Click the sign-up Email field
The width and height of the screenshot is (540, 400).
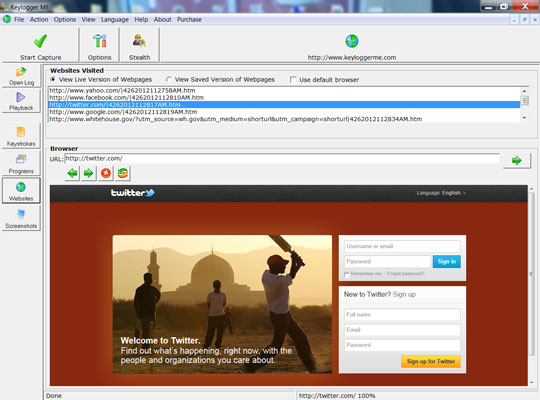tap(402, 330)
